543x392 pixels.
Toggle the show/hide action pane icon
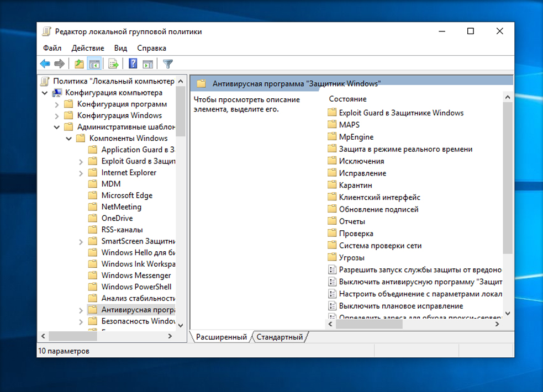pyautogui.click(x=148, y=63)
